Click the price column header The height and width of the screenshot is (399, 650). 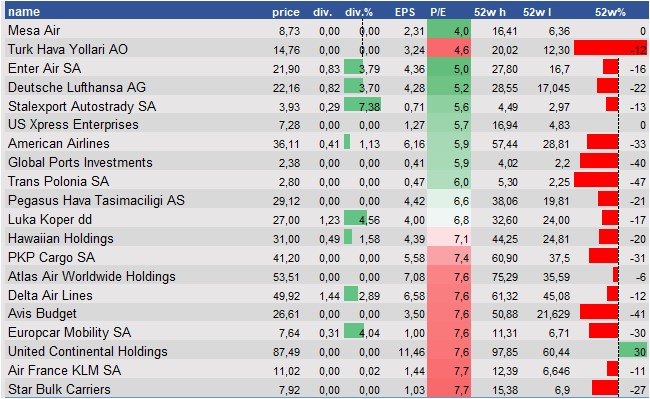tap(286, 12)
